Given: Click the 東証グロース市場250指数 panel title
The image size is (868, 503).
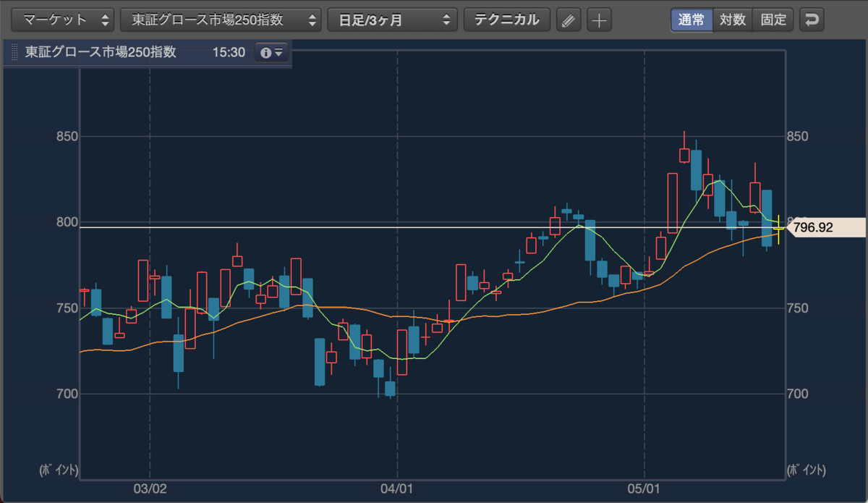Looking at the screenshot, I should coord(101,52).
